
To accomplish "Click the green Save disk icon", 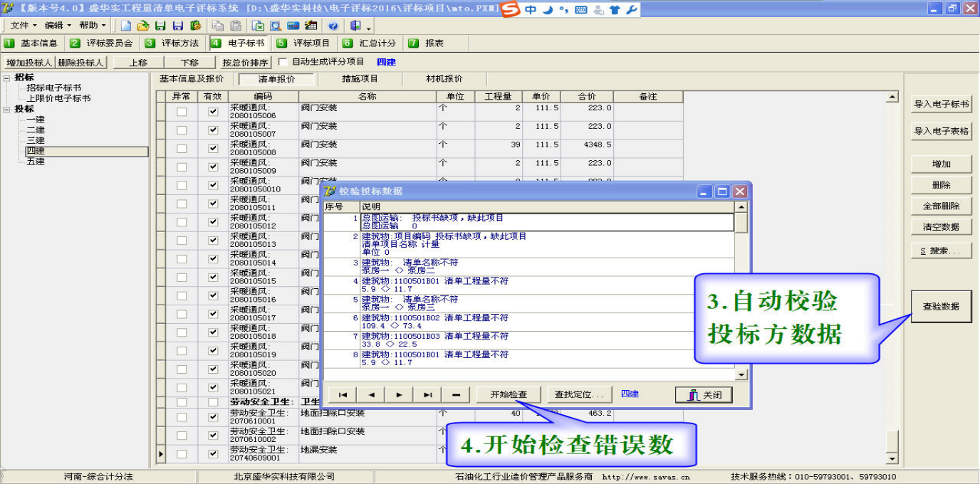I will tap(161, 26).
